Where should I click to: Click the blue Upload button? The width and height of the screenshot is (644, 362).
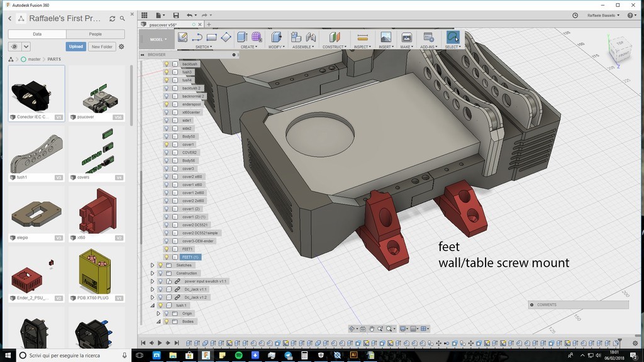(x=76, y=47)
